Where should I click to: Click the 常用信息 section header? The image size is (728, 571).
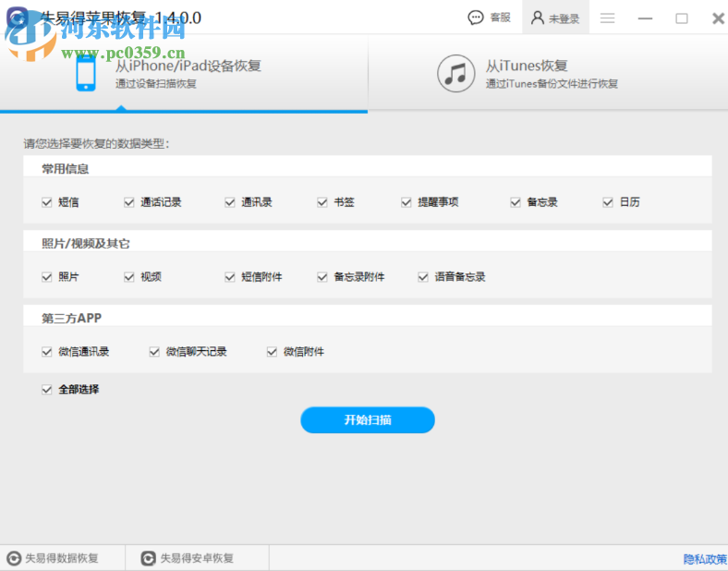point(65,169)
